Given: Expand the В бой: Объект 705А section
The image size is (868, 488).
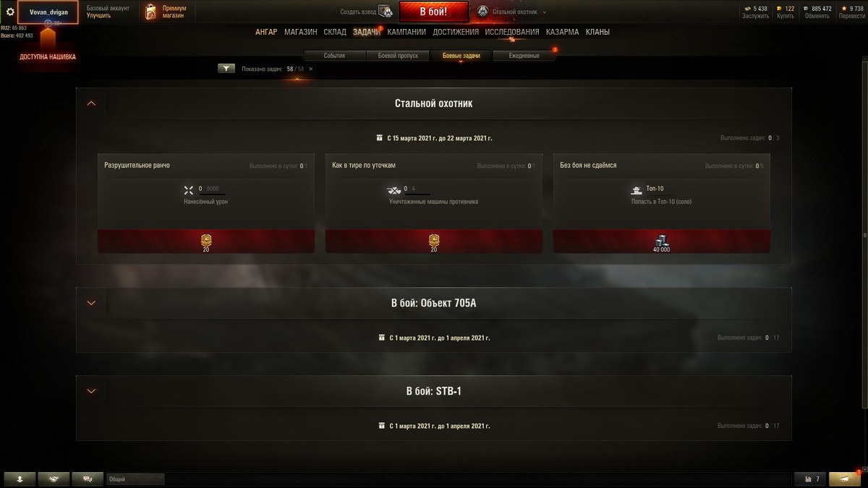Looking at the screenshot, I should [x=91, y=303].
